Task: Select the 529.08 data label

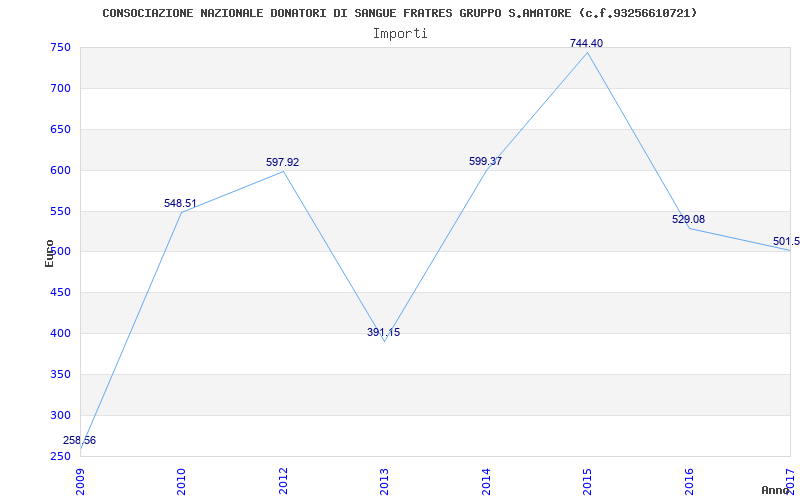Action: (x=688, y=219)
